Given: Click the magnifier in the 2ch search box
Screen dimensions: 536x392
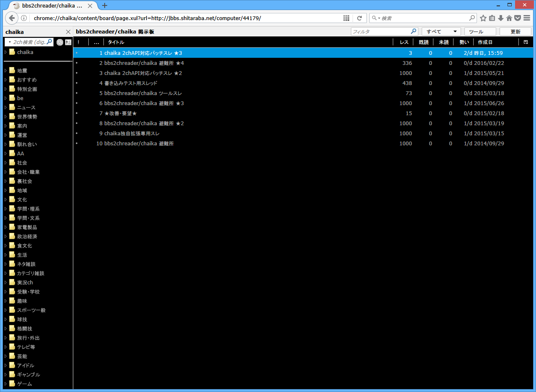Looking at the screenshot, I should click(x=49, y=42).
